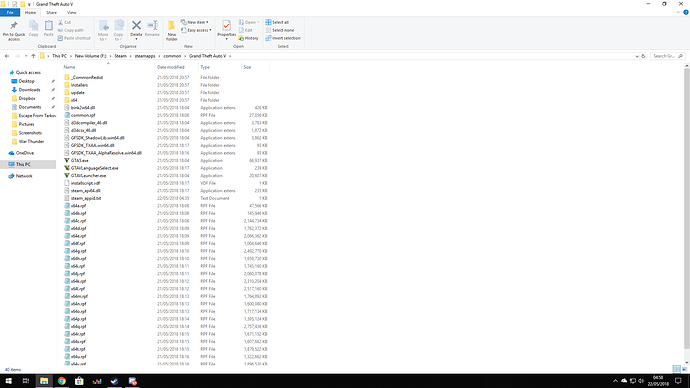Click the Invert selection icon
The height and width of the screenshot is (388, 690).
point(268,38)
